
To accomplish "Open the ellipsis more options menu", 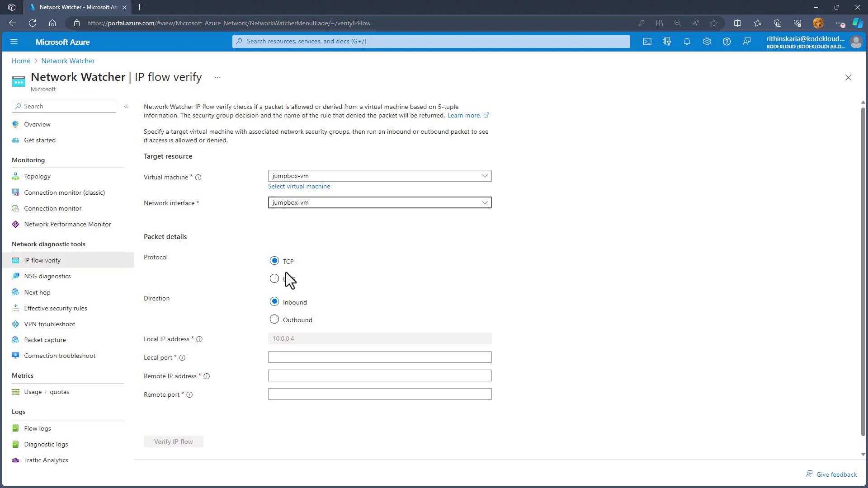I will 217,78.
